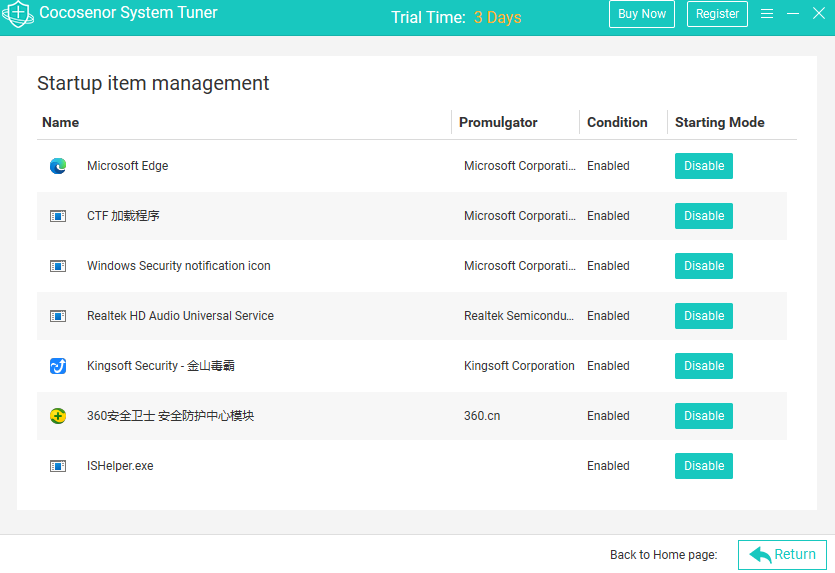Select the Microsoft Edge name text
The image size is (835, 573).
[127, 166]
